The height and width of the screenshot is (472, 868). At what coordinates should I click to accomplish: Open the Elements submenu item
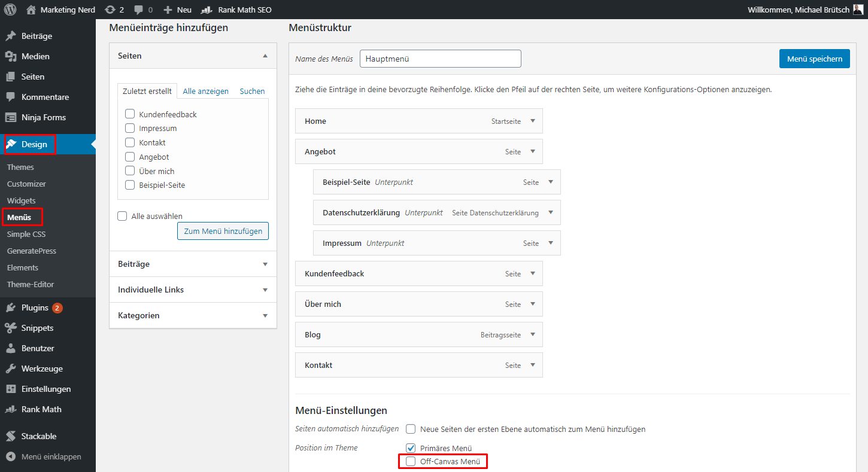23,267
